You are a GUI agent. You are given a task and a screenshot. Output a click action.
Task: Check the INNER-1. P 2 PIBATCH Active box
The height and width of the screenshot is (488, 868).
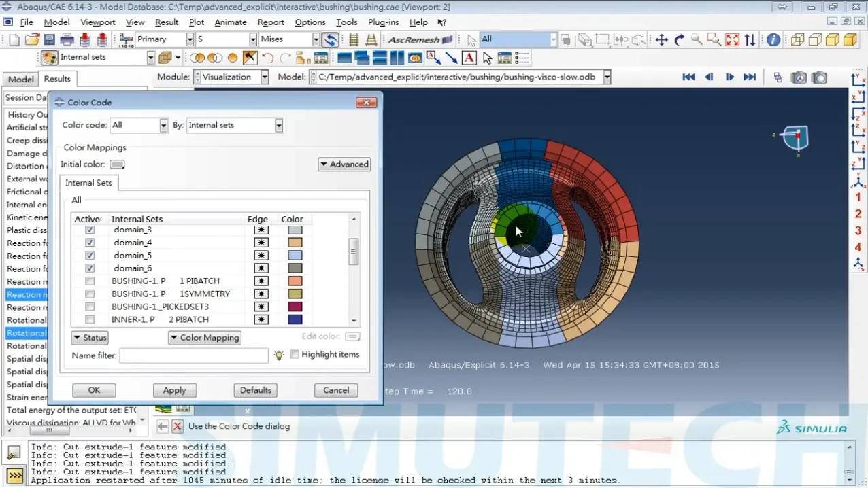coord(90,319)
